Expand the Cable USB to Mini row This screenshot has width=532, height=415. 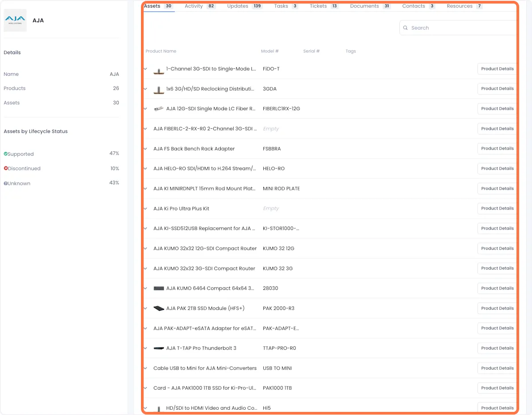click(x=145, y=368)
